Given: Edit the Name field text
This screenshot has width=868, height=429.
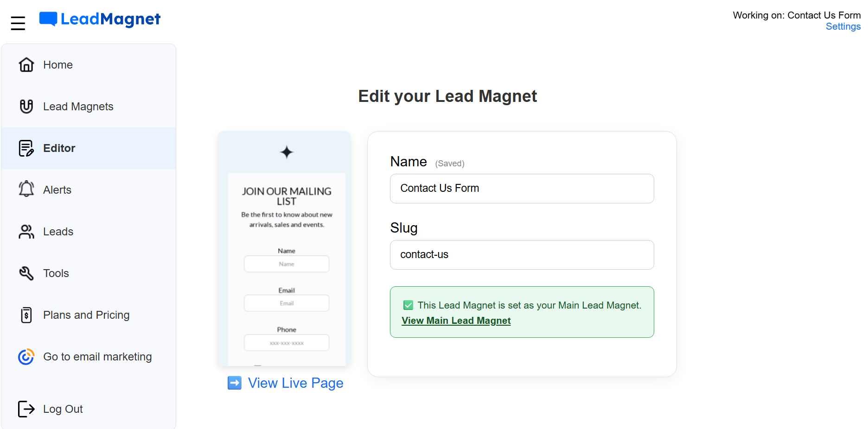Looking at the screenshot, I should tap(522, 189).
